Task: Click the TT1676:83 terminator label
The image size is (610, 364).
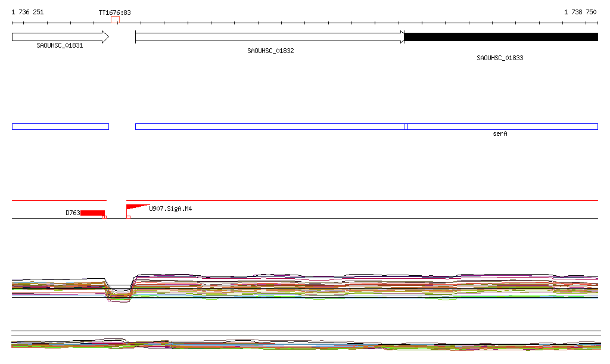Action: [x=114, y=12]
